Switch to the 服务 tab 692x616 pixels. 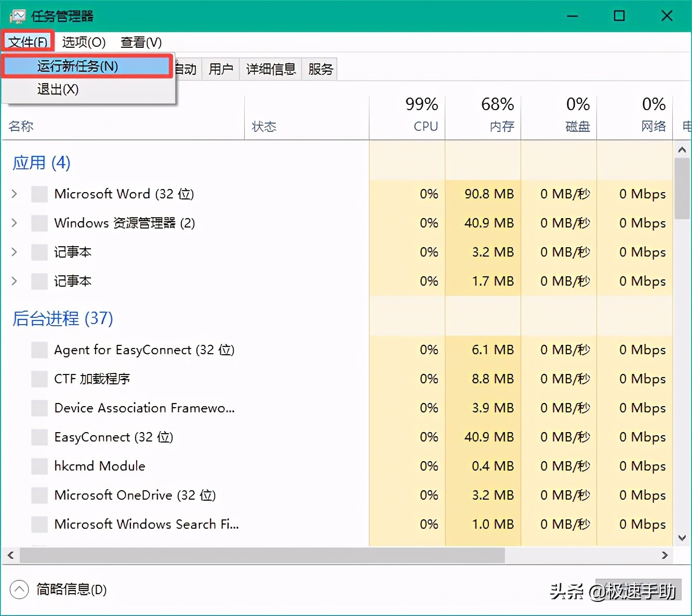320,69
